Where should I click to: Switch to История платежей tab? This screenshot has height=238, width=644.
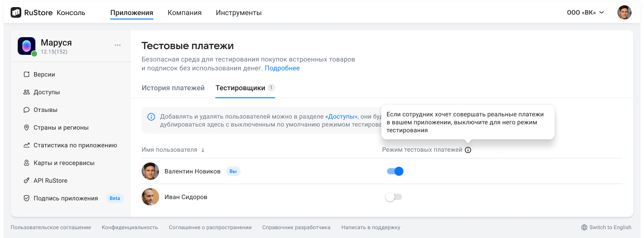click(x=173, y=88)
